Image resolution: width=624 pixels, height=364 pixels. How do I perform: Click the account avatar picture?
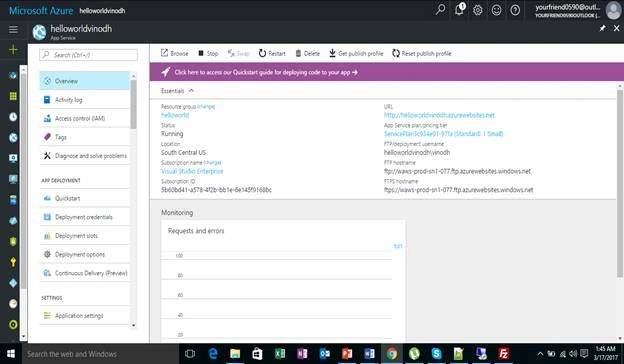coord(613,10)
